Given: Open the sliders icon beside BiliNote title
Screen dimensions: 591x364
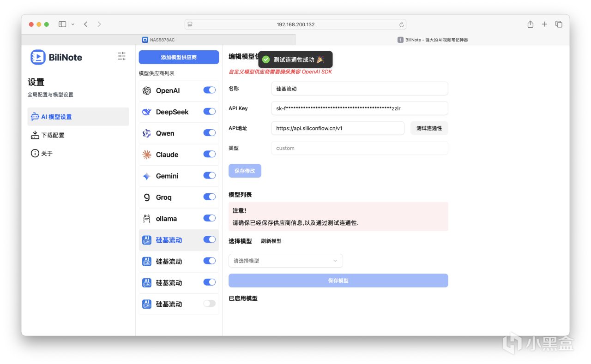Looking at the screenshot, I should pyautogui.click(x=121, y=56).
